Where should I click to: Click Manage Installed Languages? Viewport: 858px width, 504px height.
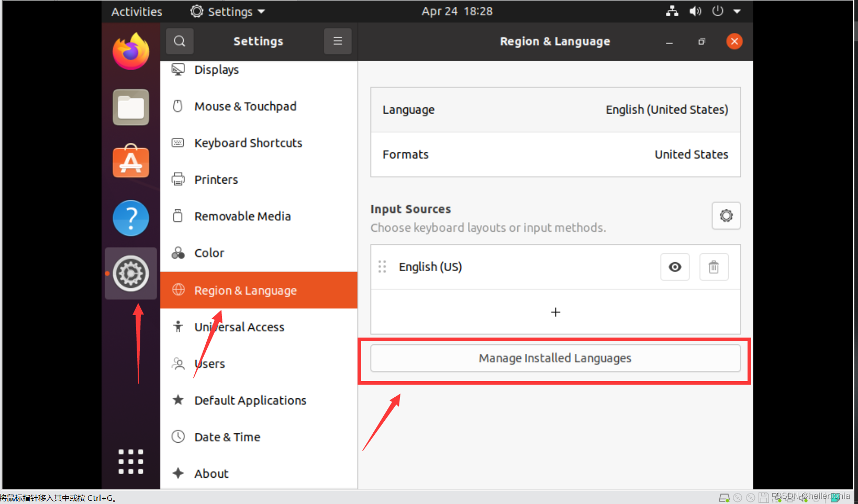554,358
